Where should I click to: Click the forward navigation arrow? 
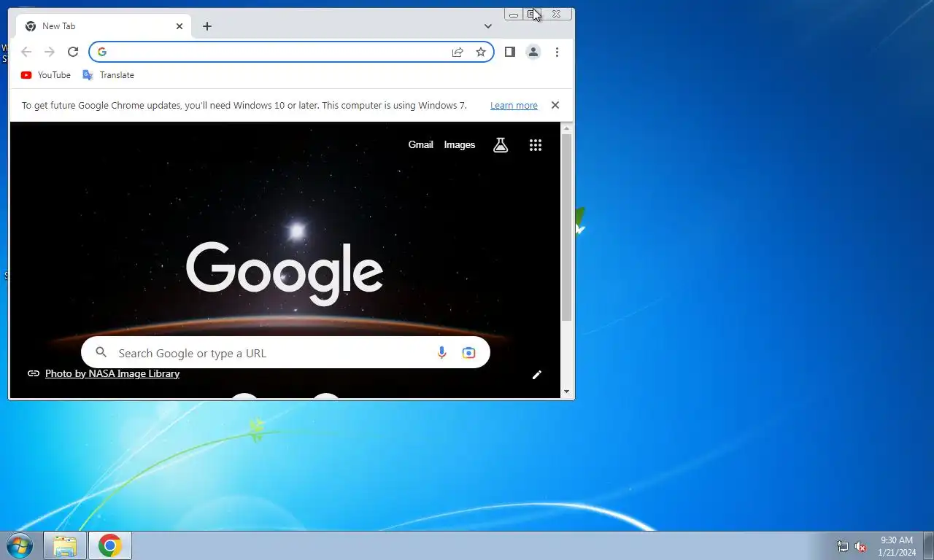click(50, 52)
